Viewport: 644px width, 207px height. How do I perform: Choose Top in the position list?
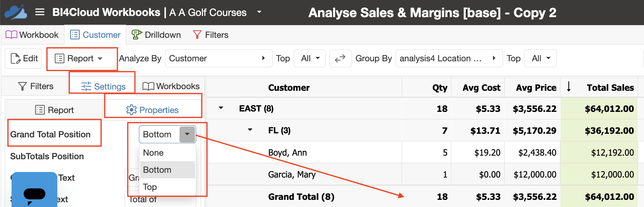click(167, 187)
